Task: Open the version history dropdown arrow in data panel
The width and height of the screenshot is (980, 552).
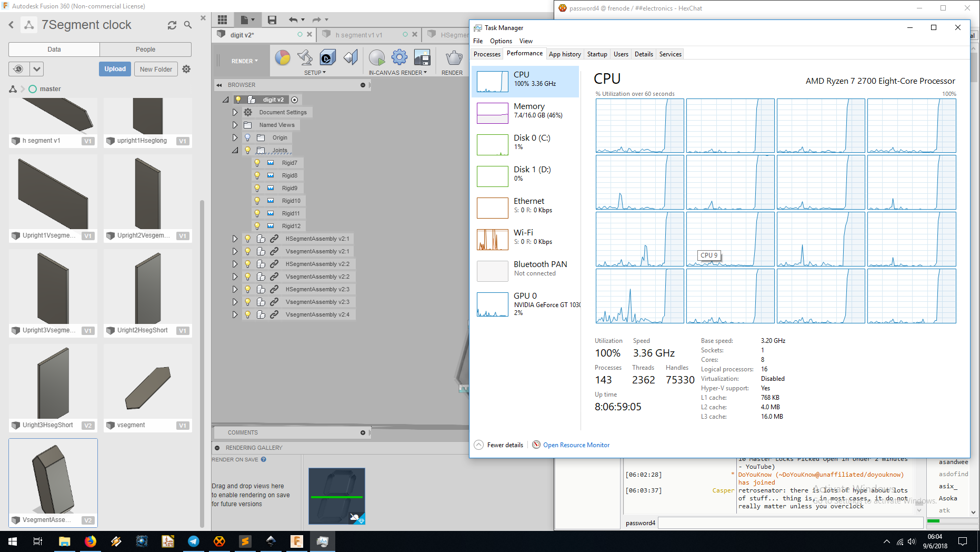Action: pos(36,69)
